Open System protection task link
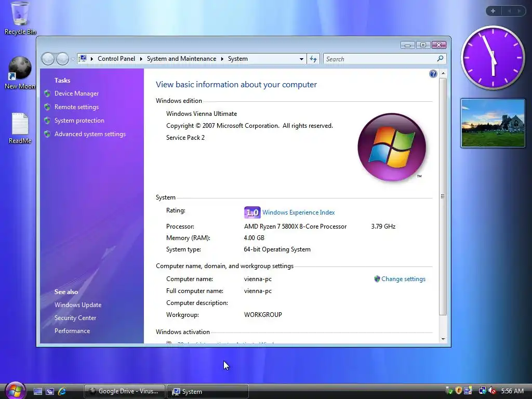The height and width of the screenshot is (399, 532). (79, 121)
